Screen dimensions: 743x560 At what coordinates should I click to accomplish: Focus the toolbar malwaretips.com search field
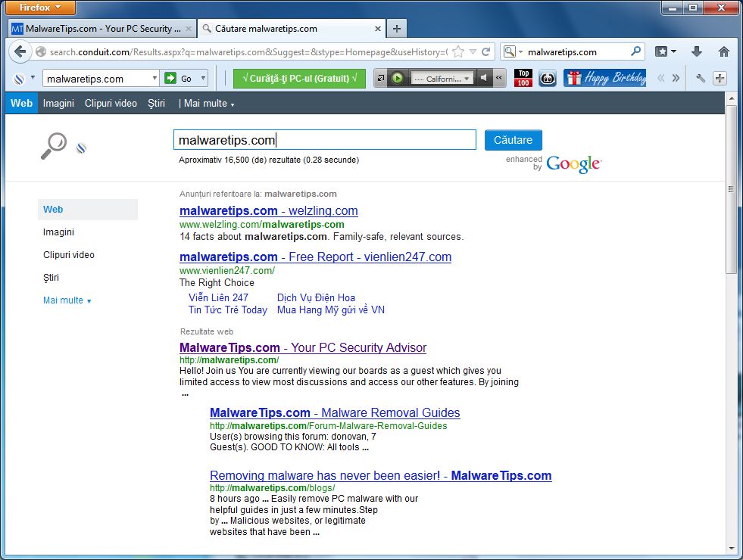(x=97, y=79)
